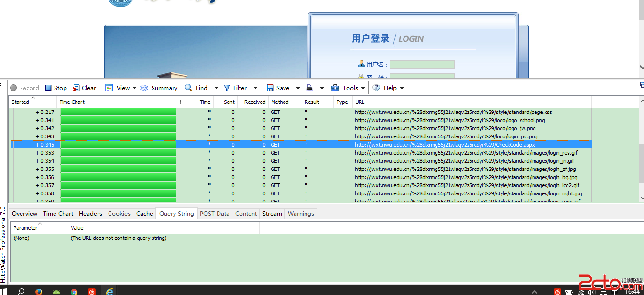The width and height of the screenshot is (644, 295).
Task: Switch to the Overview tab
Action: point(25,214)
